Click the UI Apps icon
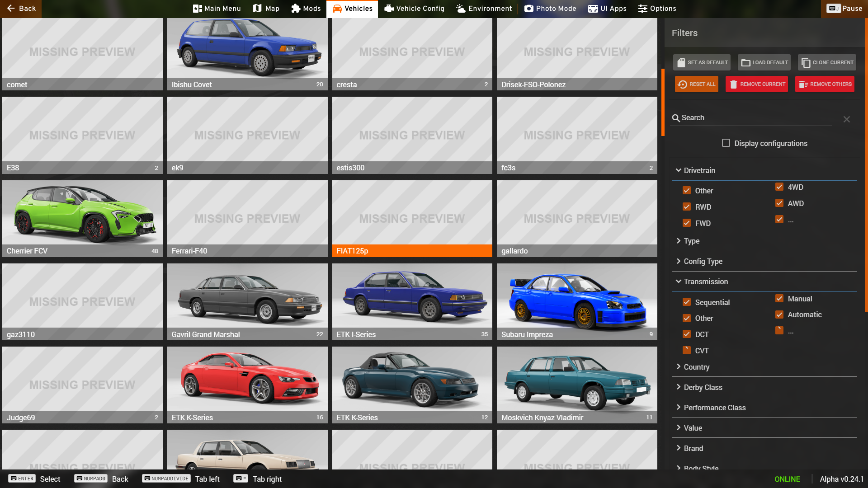Viewport: 868px width, 488px height. point(593,8)
